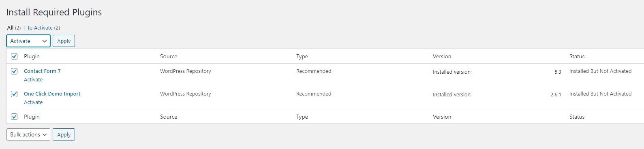
Task: Activate One Click Demo Import via row link
Action: (33, 102)
